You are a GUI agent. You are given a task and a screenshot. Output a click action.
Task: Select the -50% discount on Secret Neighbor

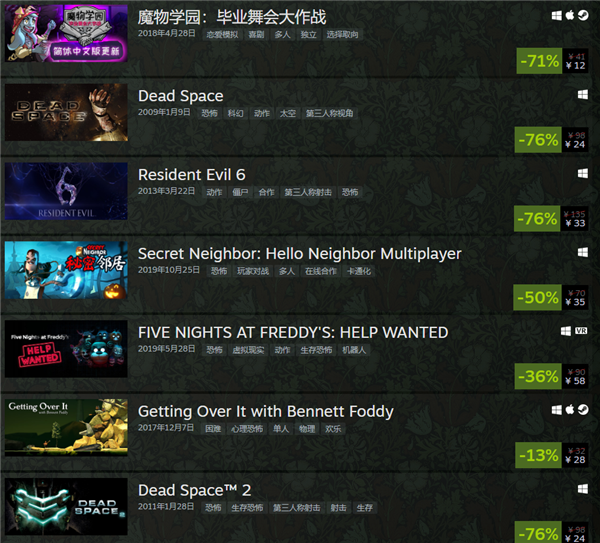[537, 297]
